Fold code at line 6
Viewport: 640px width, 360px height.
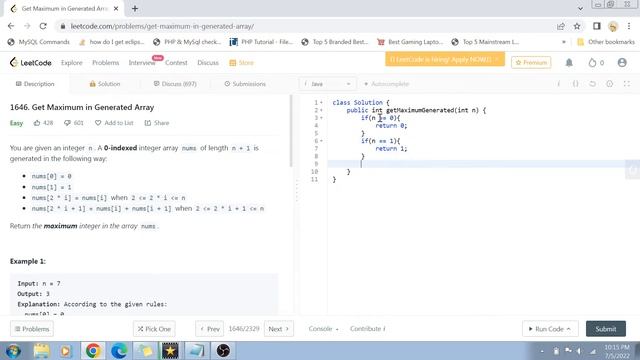click(x=322, y=141)
